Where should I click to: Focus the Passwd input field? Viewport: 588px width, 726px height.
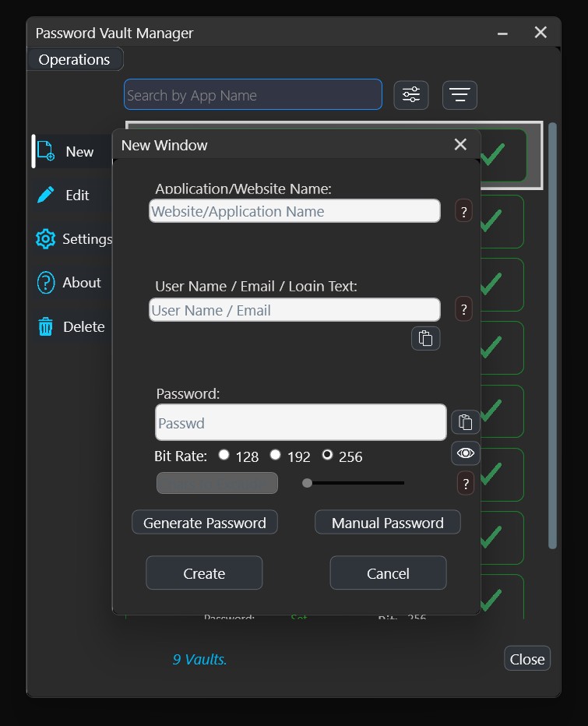(x=301, y=422)
